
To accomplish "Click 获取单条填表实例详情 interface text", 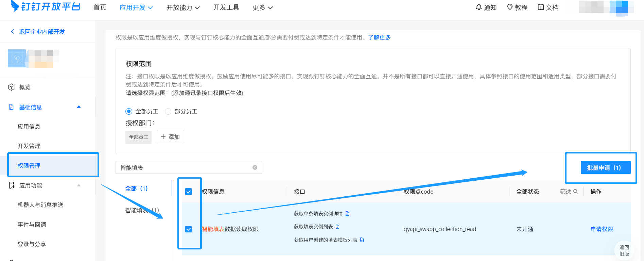I will click(x=318, y=214).
